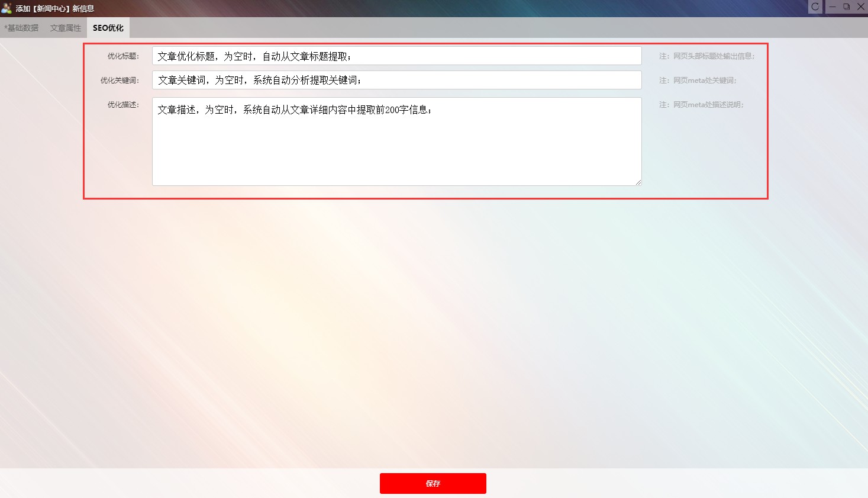Image resolution: width=868 pixels, height=498 pixels.
Task: Focus the 优化关键词 input field
Action: point(397,80)
